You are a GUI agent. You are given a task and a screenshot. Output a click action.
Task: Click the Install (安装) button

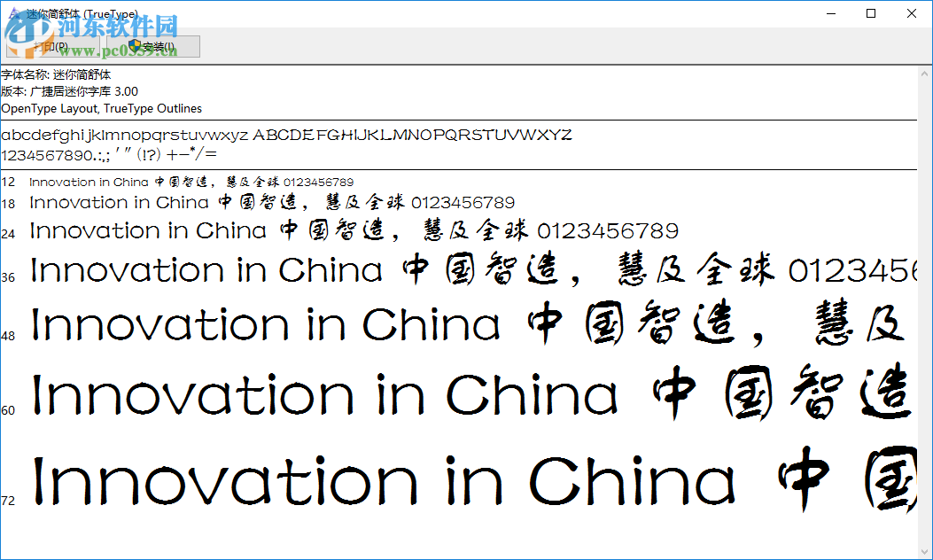[x=153, y=47]
